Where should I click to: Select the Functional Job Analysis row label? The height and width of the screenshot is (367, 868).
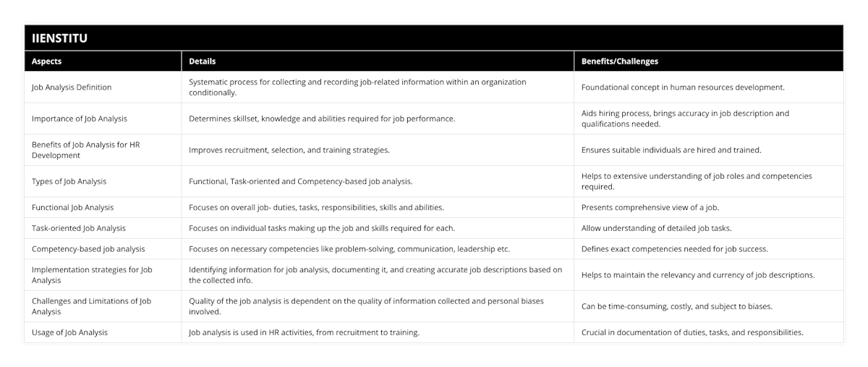tap(72, 207)
